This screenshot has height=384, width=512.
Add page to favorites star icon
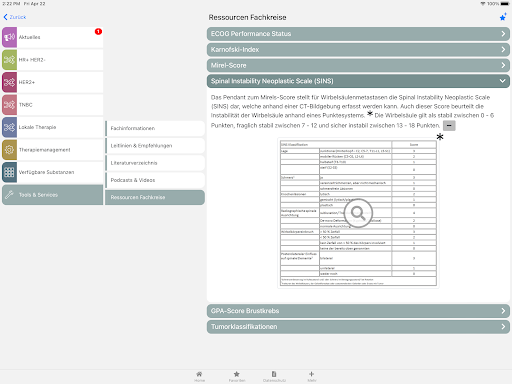coord(503,17)
